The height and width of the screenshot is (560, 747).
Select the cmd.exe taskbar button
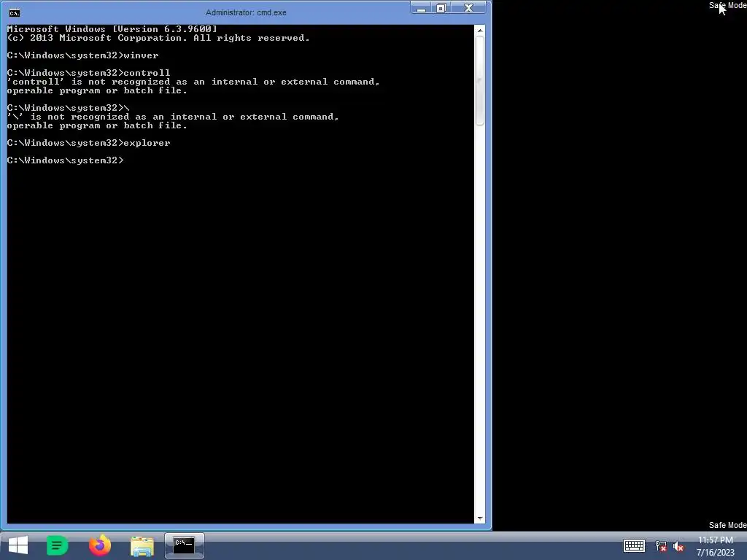click(185, 545)
